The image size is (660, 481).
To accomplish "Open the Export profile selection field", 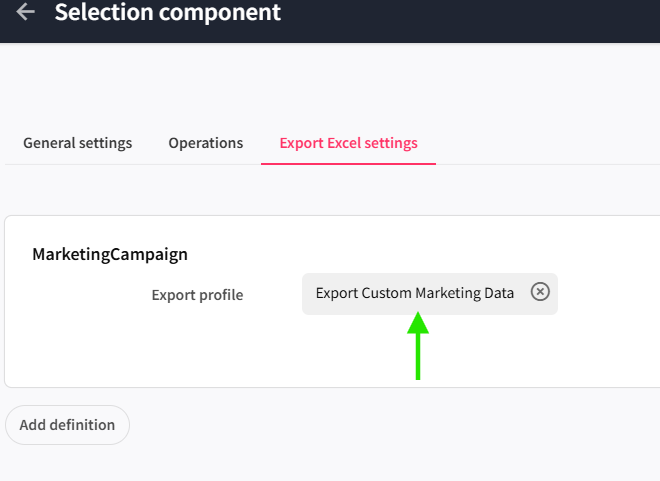I will [414, 293].
